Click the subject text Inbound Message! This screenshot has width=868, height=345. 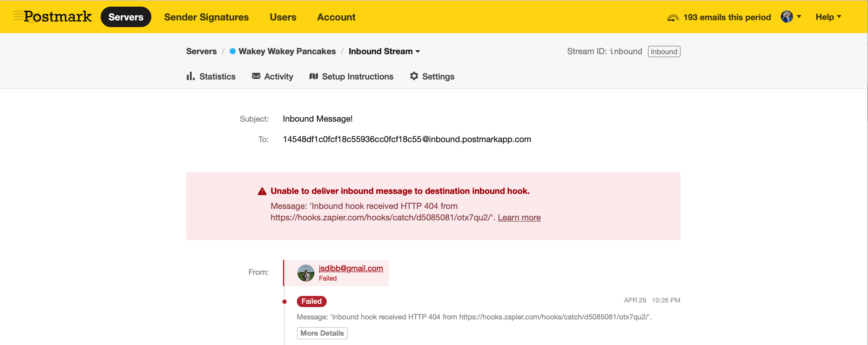point(317,119)
